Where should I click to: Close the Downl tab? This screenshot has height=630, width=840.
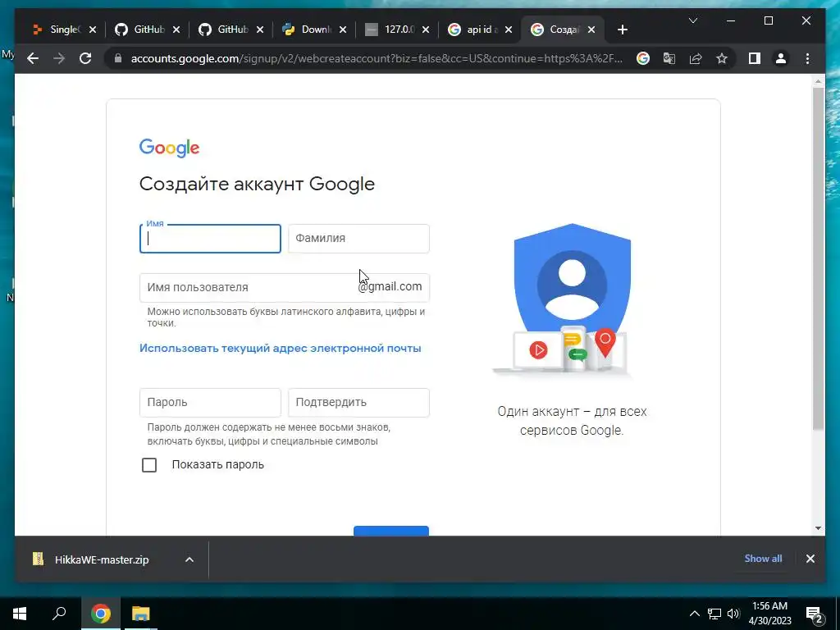[x=343, y=30]
